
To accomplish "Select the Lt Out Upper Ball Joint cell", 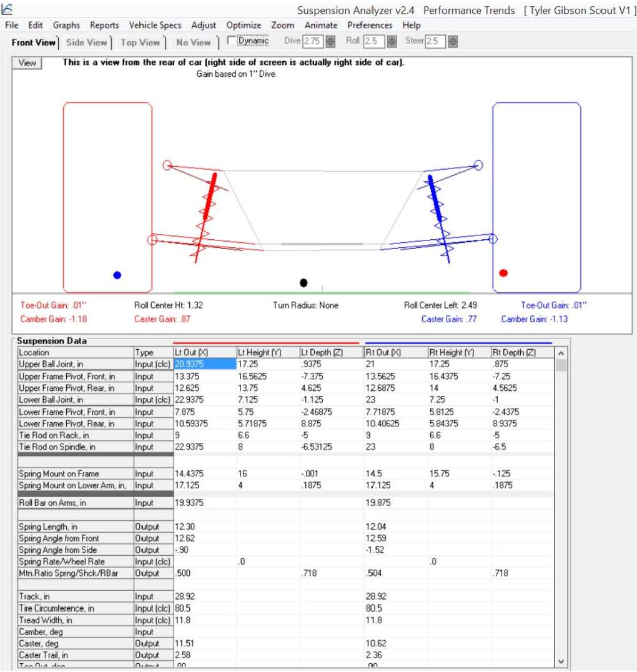I will click(x=205, y=364).
